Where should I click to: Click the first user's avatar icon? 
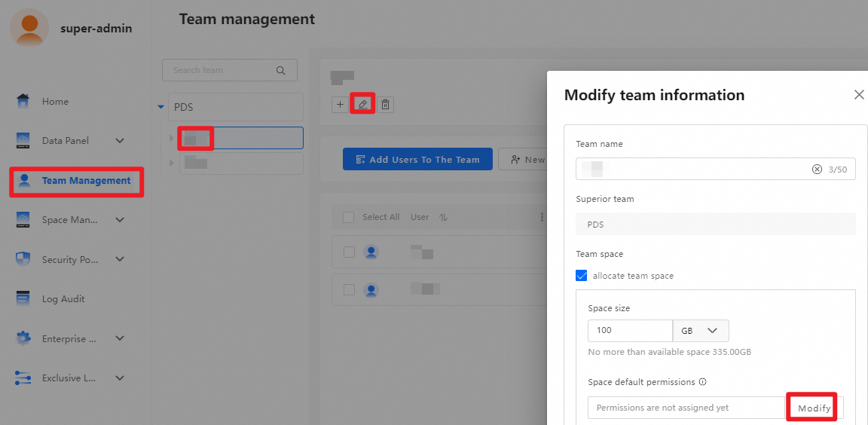(x=371, y=252)
